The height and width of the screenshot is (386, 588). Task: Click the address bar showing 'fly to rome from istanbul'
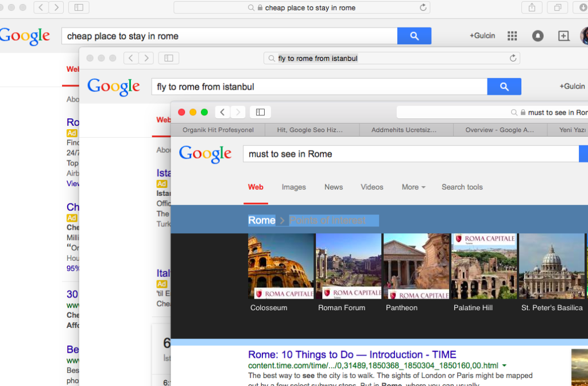pos(392,58)
